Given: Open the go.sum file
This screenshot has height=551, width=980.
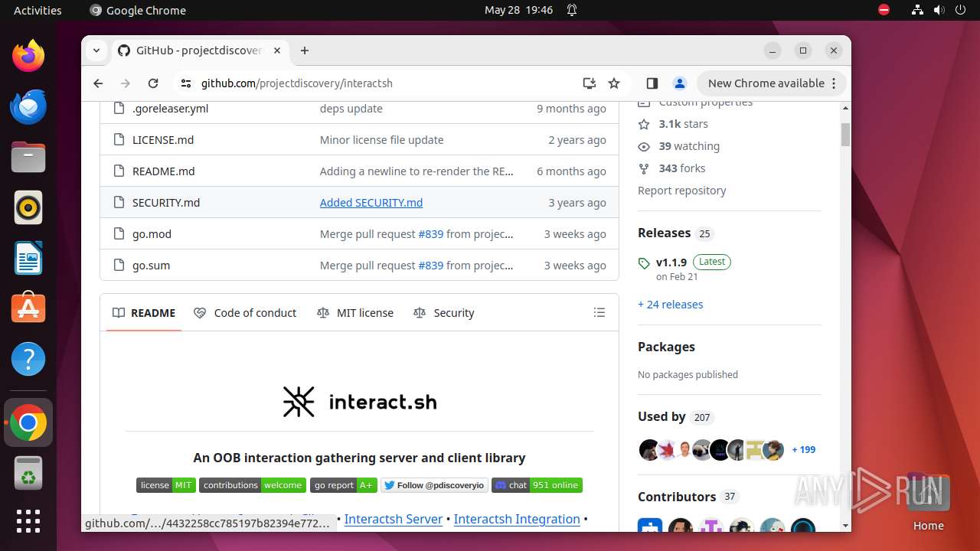Looking at the screenshot, I should 152,266.
